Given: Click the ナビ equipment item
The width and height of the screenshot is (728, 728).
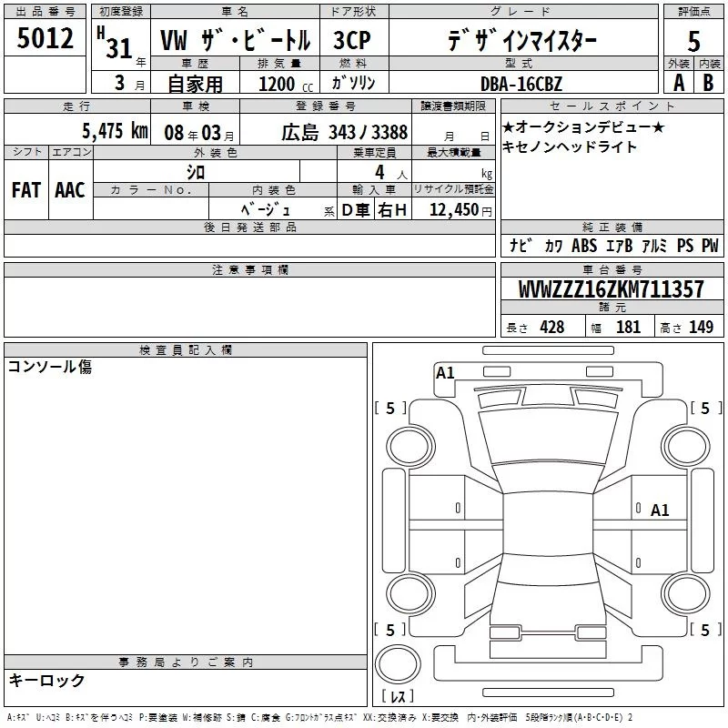Looking at the screenshot, I should point(521,246).
